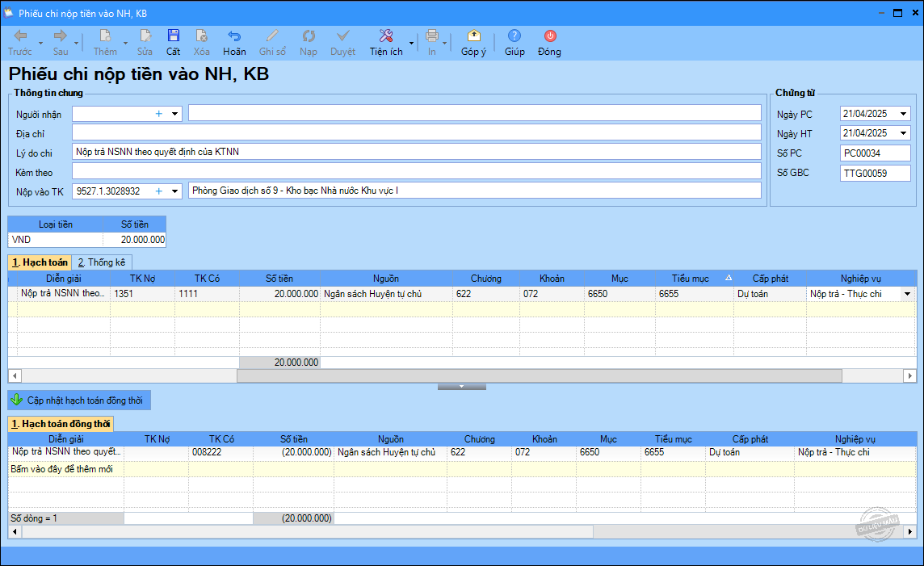Open Nghiệp vụ dropdown in Hạch toán row
Viewport: 924px width, 566px height.
coord(908,293)
